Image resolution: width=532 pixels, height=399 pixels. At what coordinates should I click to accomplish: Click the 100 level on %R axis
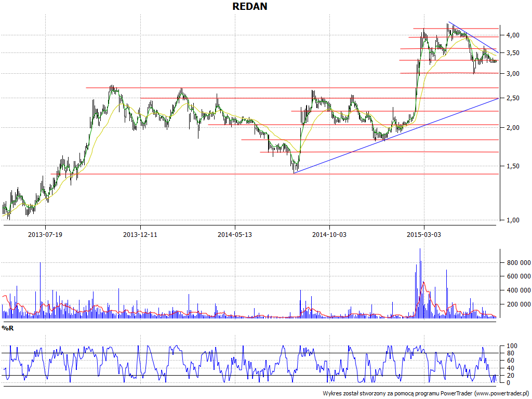(x=512, y=346)
